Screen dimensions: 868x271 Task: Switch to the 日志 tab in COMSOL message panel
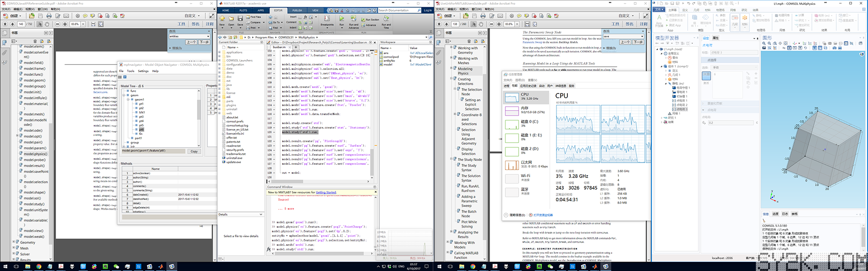(x=785, y=214)
